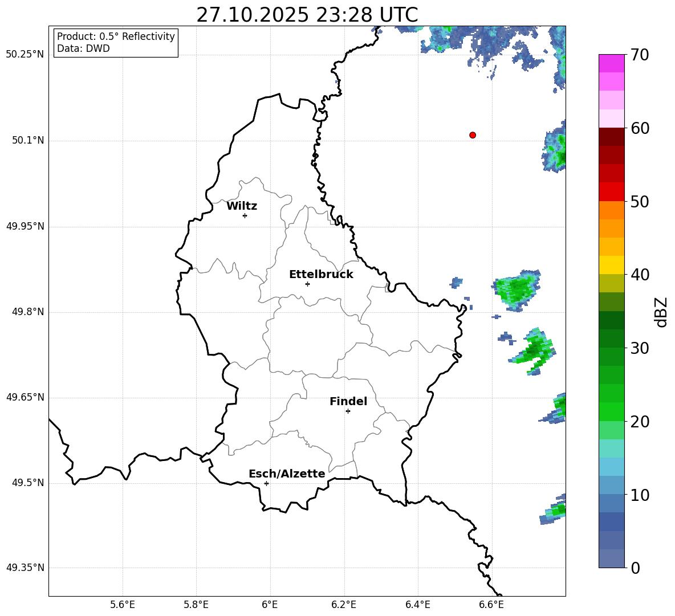The width and height of the screenshot is (675, 616).
Task: Click the 49.8°N latitude label
Action: (x=28, y=312)
